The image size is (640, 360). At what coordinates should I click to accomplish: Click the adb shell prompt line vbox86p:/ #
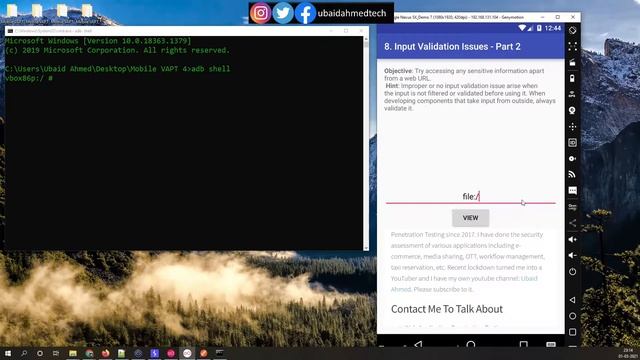coord(29,78)
